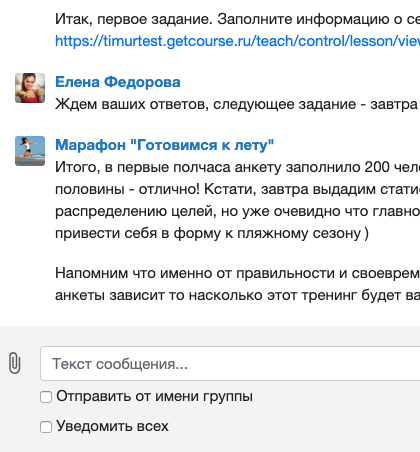This screenshot has width=420, height=452.
Task: Tick the "Уведомить всех" checkbox
Action: click(46, 427)
